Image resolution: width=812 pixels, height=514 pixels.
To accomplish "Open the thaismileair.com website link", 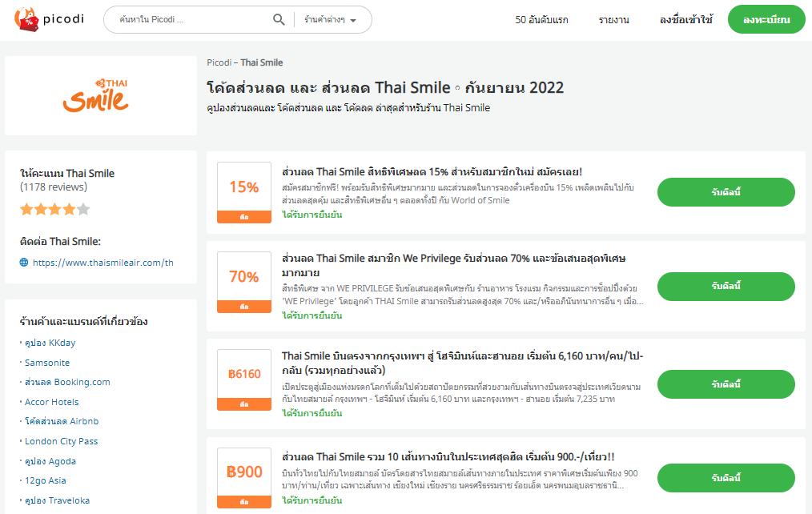I will point(103,263).
